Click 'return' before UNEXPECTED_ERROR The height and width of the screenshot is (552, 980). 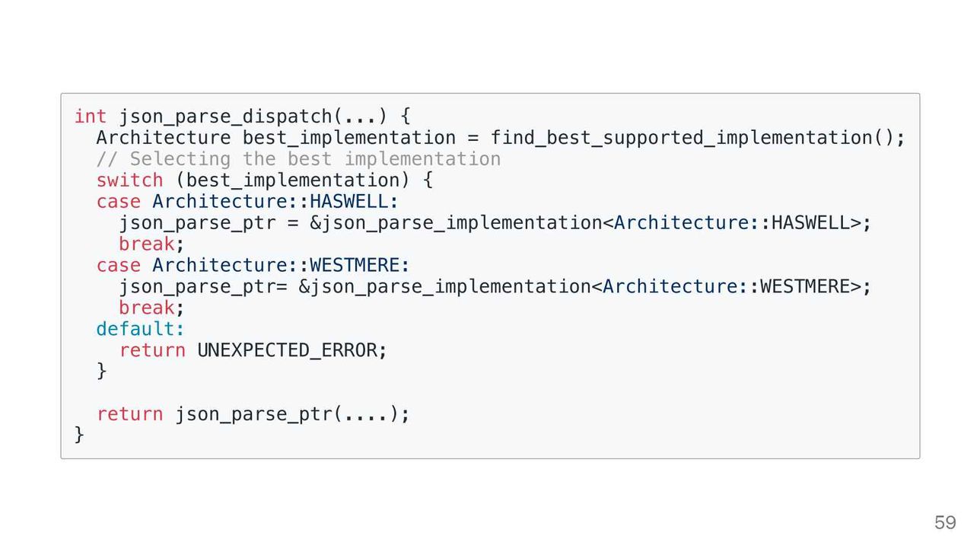tap(152, 351)
